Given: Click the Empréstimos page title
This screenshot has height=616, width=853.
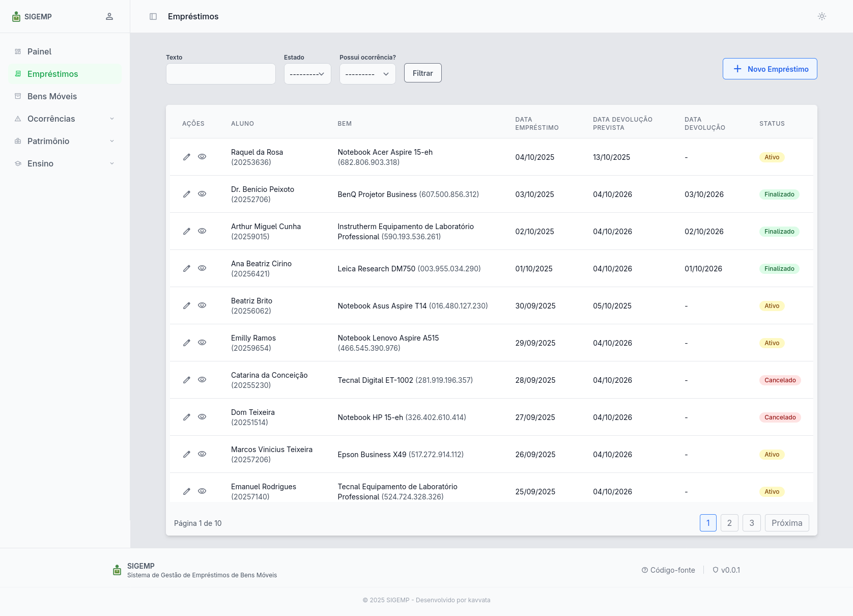Looking at the screenshot, I should click(x=193, y=17).
